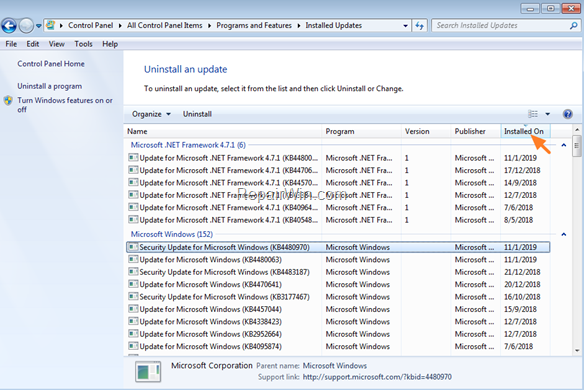Screen dimensions: 584x390
Task: Click the change view icon
Action: [x=533, y=114]
